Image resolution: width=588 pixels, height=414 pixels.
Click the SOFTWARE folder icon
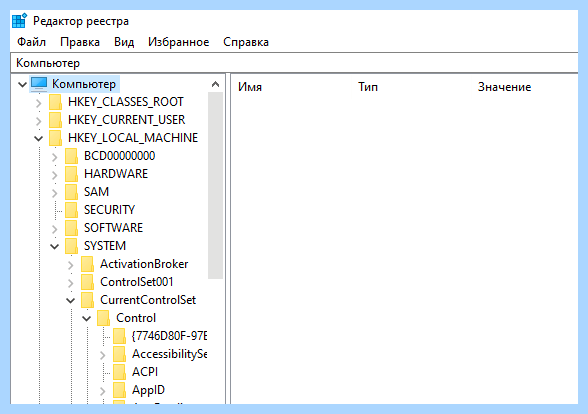click(71, 228)
